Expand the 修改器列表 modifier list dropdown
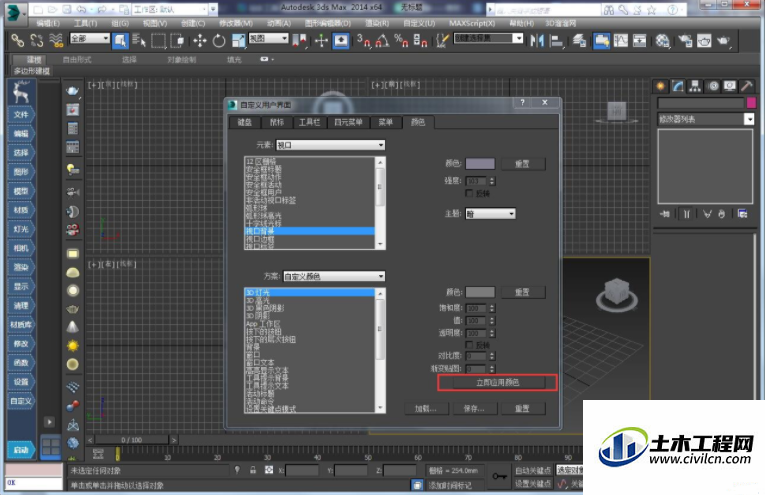This screenshot has height=495, width=766. tap(705, 119)
